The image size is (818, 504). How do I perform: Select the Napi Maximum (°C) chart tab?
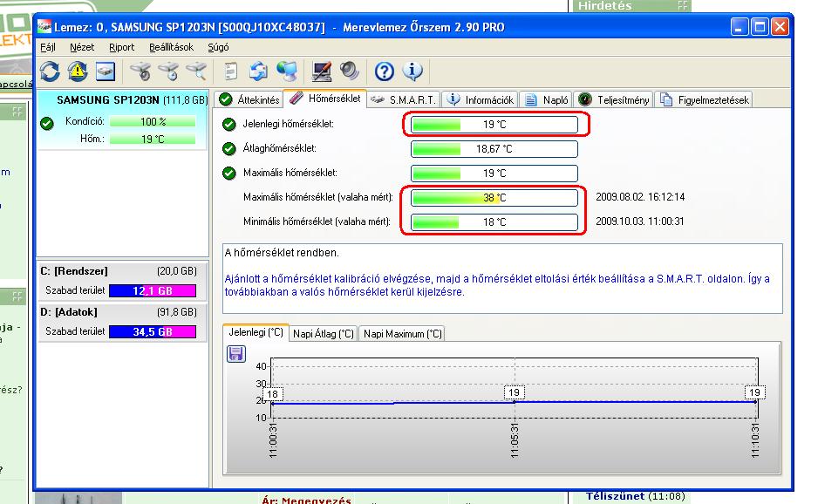402,333
